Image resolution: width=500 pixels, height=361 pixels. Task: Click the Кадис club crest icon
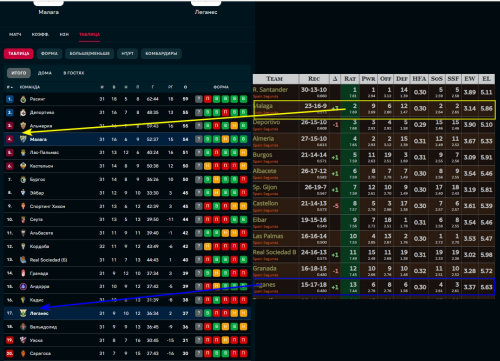[x=23, y=300]
